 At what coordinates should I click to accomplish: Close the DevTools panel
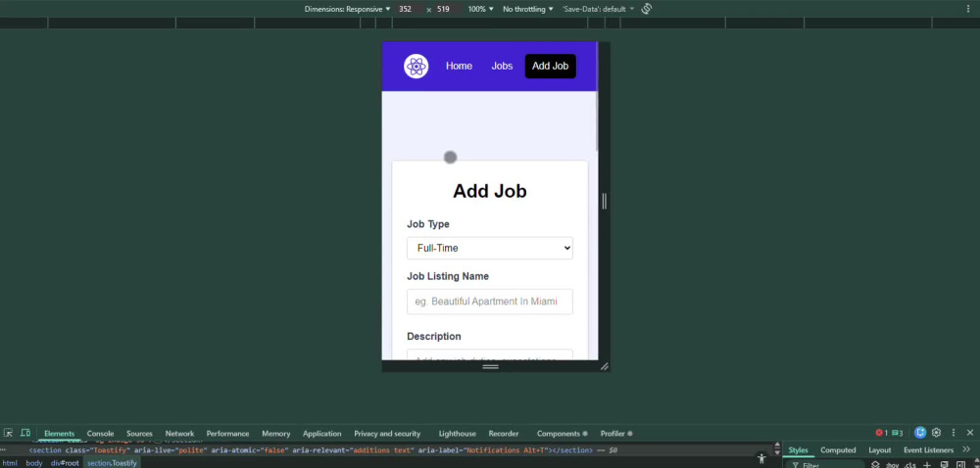click(x=970, y=433)
